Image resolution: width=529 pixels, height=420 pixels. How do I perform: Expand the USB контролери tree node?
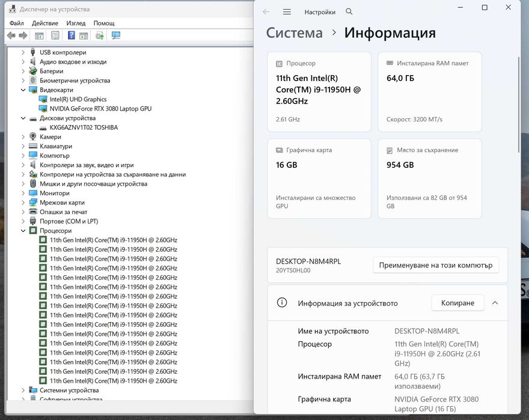click(x=23, y=52)
